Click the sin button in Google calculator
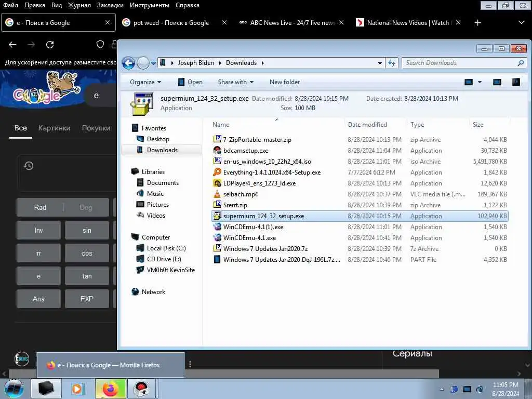The width and height of the screenshot is (532, 399). pyautogui.click(x=87, y=230)
